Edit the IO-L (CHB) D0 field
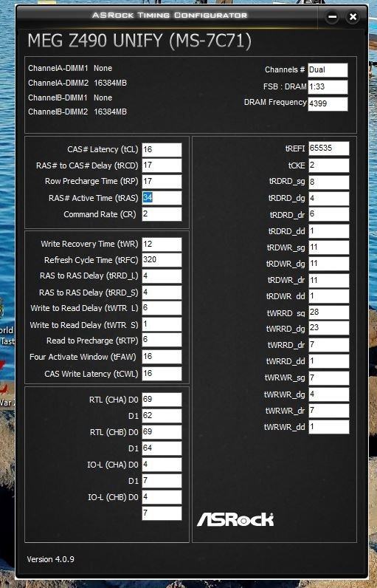Screen dimensions: 377x588 [x=162, y=497]
